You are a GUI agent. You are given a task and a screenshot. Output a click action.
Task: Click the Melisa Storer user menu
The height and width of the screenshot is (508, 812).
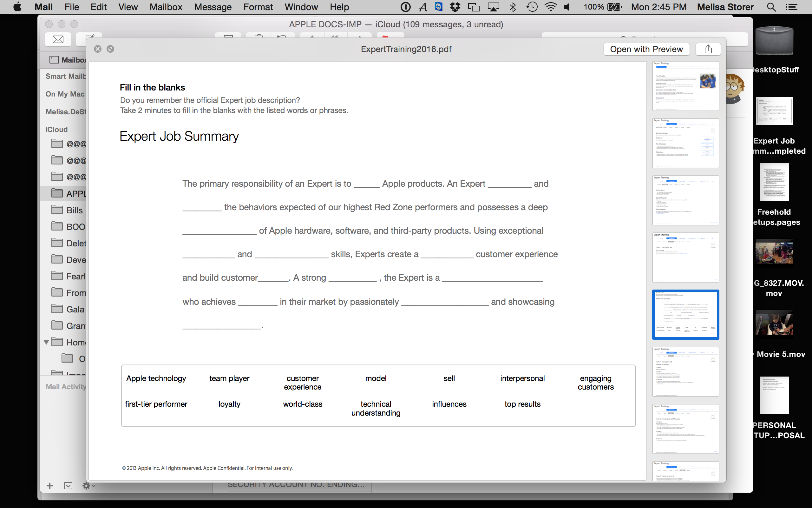pos(725,7)
